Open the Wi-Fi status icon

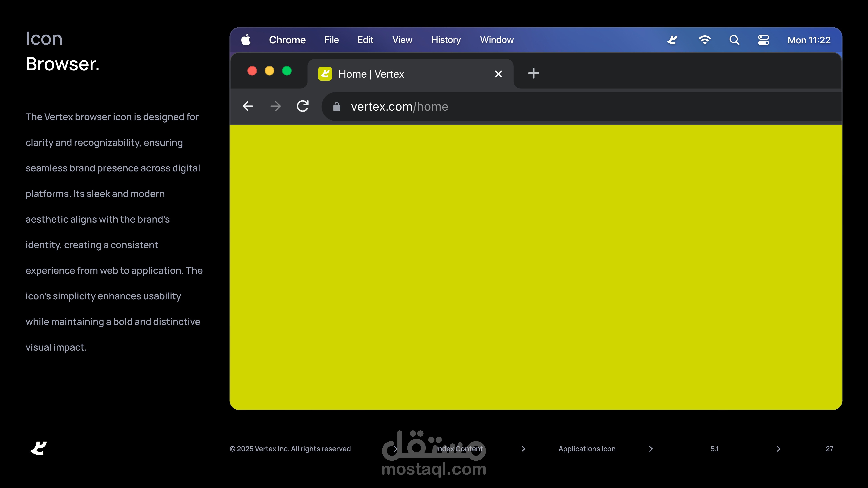click(705, 40)
